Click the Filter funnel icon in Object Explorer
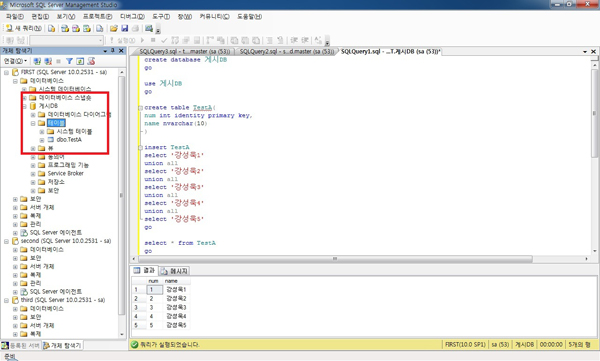The width and height of the screenshot is (600, 361). [69, 61]
